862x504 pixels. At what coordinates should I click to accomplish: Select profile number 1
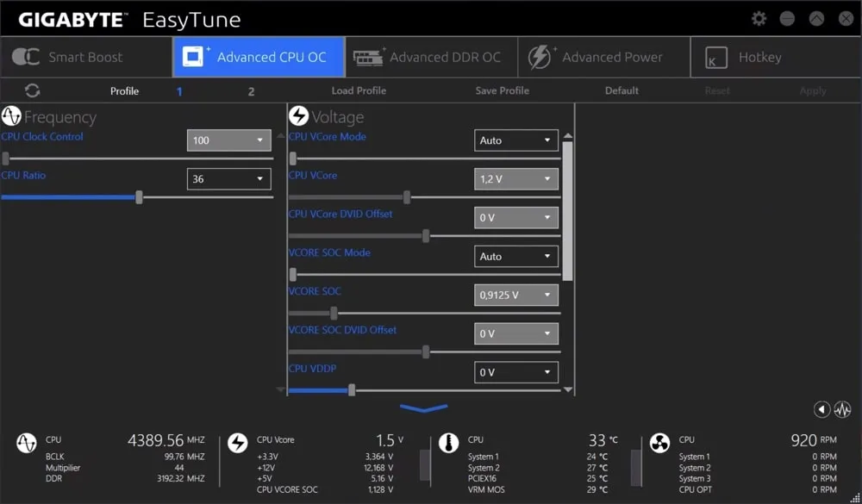[x=179, y=91]
